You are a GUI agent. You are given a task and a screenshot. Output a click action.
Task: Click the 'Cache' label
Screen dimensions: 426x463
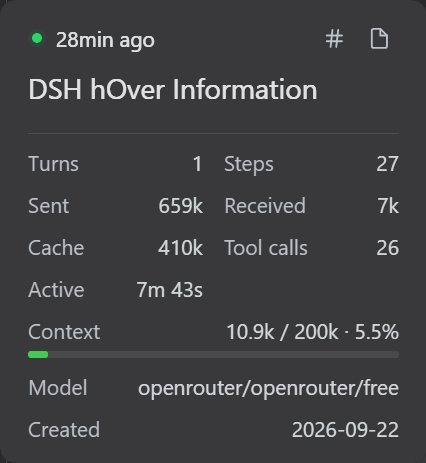[x=56, y=248]
